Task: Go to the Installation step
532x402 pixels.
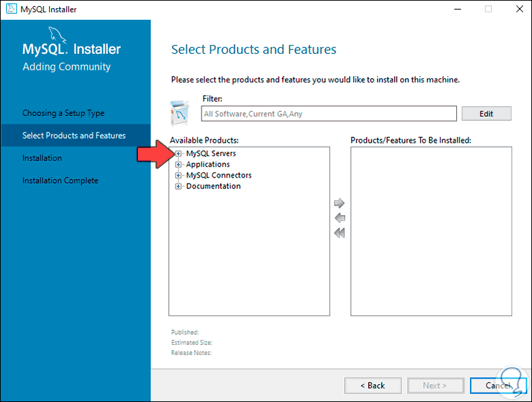Action: pyautogui.click(x=42, y=158)
